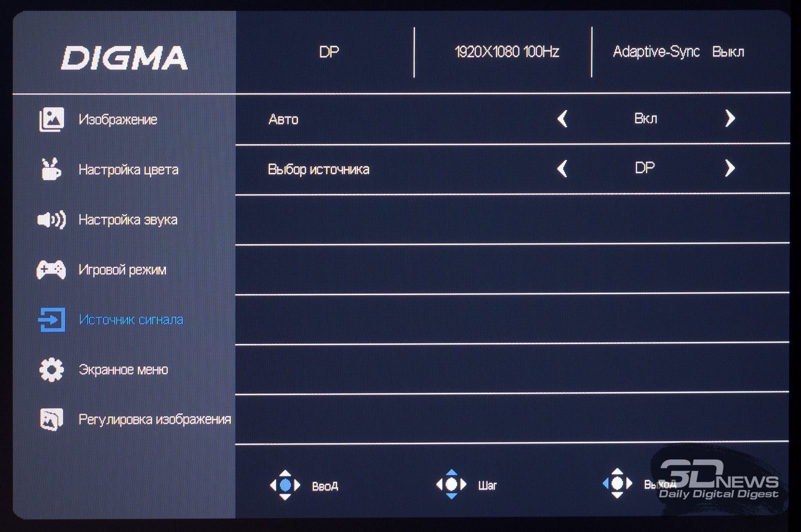Click the Вкл value of Авто
This screenshot has height=532, width=801.
tap(645, 119)
